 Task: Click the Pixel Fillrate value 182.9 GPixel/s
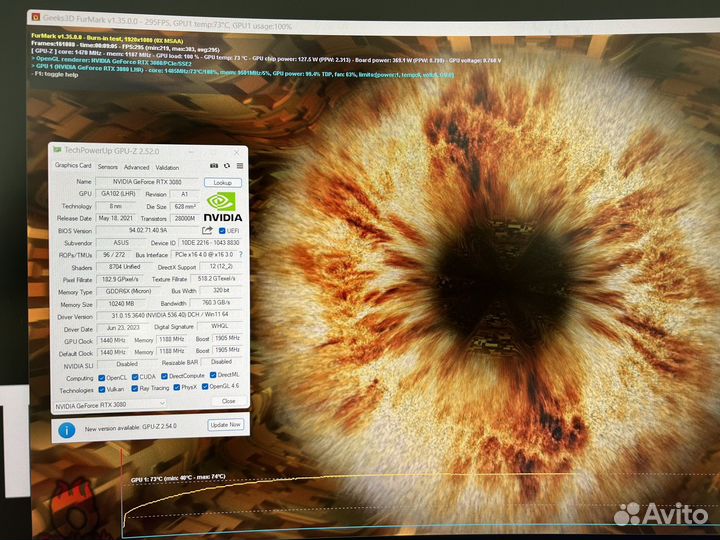point(119,279)
